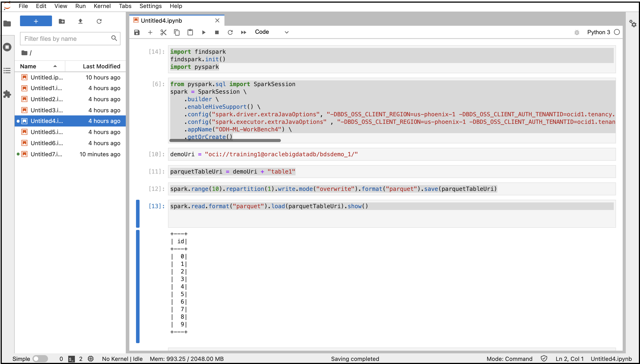Screen dimensions: 640x364
Task: Click the filter files by name field
Action: [66, 39]
